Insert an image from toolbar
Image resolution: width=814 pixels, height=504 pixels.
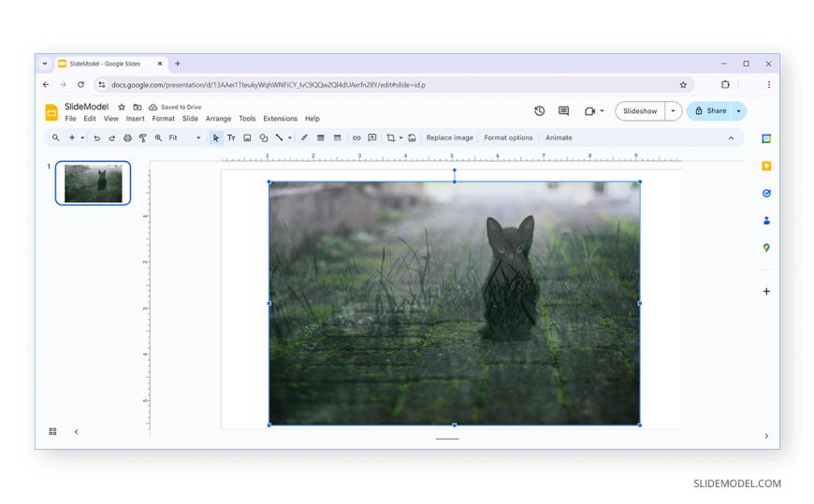[247, 138]
